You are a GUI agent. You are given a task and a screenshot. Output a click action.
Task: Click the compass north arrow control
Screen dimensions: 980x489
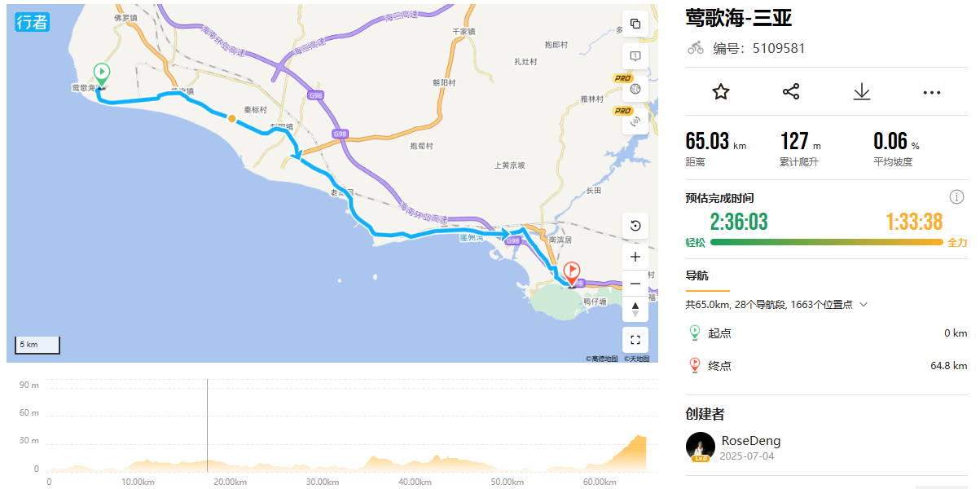pos(635,310)
